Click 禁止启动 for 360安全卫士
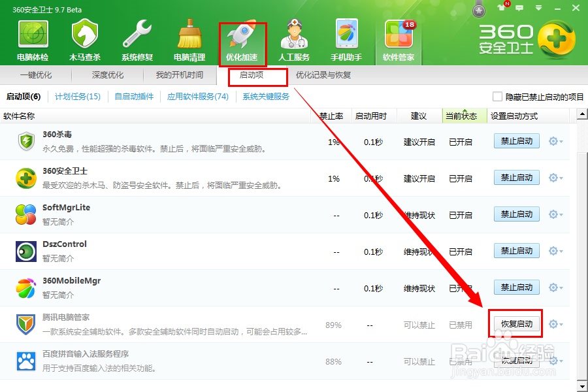 click(517, 178)
